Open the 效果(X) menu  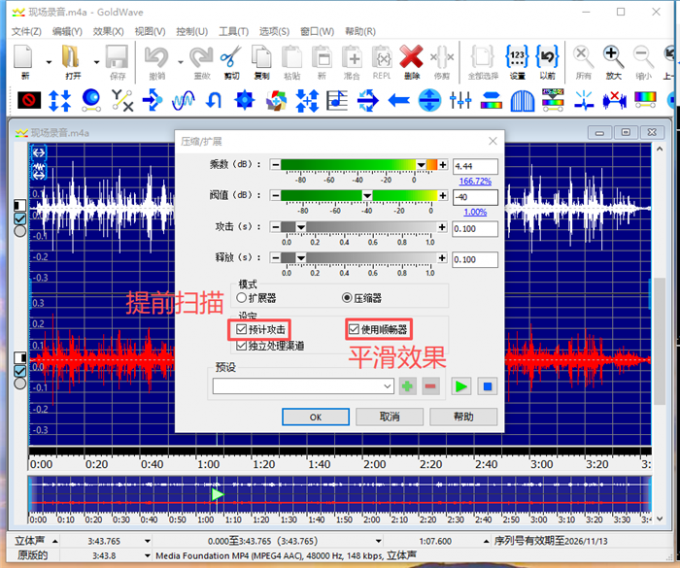click(107, 31)
